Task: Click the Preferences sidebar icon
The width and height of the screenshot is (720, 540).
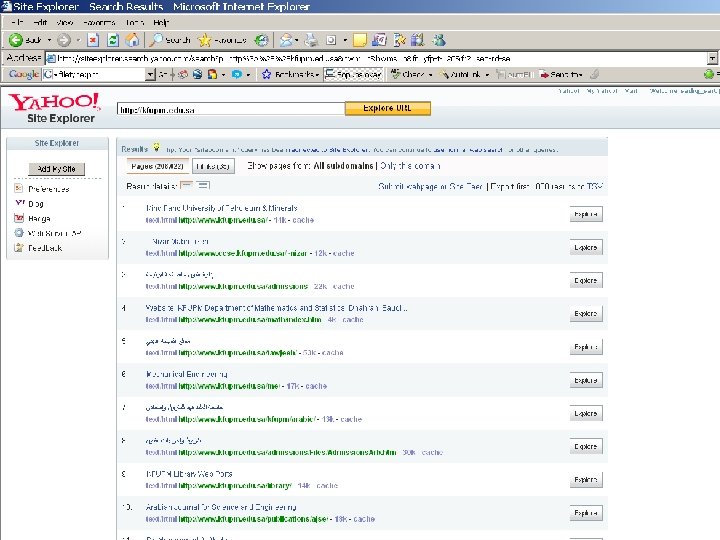Action: [19, 188]
